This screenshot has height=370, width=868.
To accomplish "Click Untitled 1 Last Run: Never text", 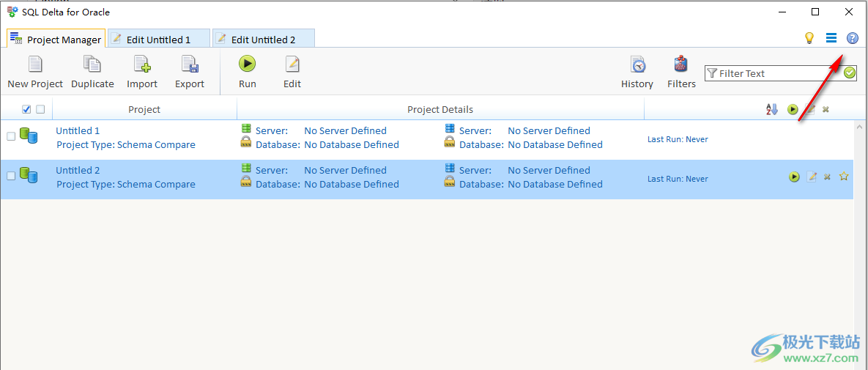I will (x=678, y=139).
